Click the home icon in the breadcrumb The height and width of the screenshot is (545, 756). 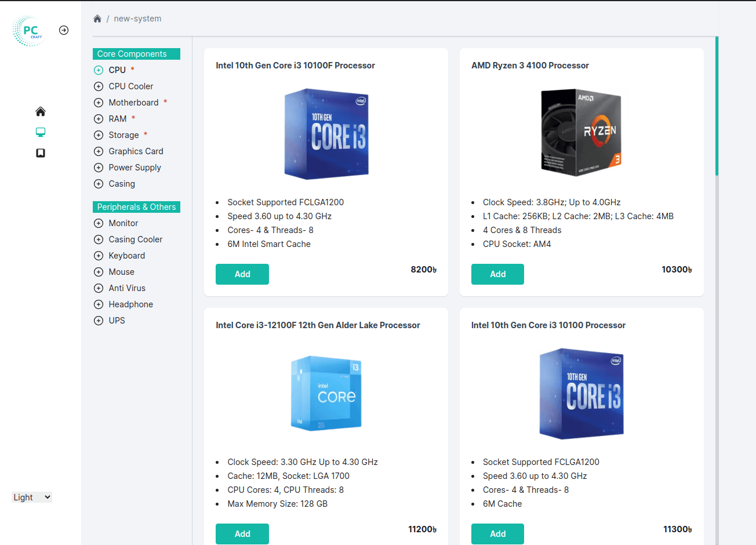pos(97,18)
